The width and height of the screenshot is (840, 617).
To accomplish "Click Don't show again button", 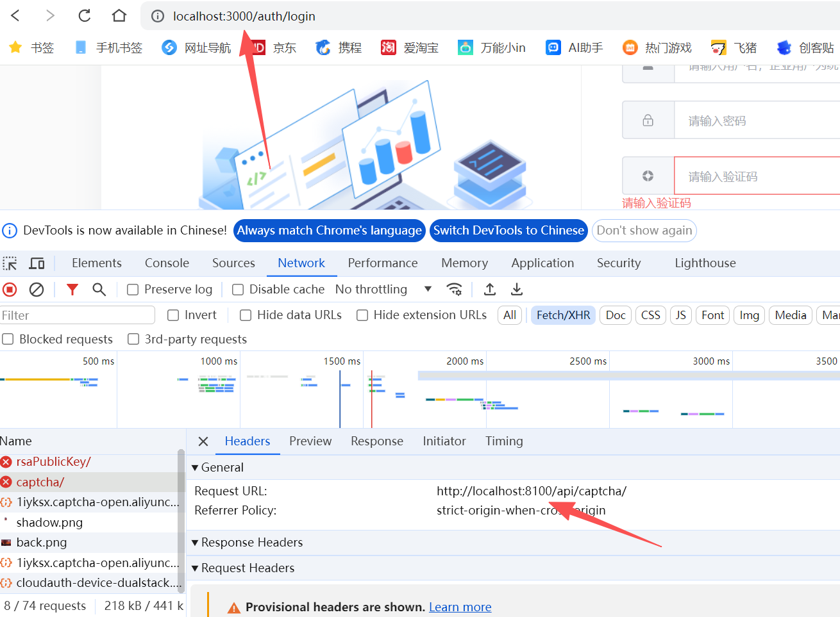I will point(644,231).
